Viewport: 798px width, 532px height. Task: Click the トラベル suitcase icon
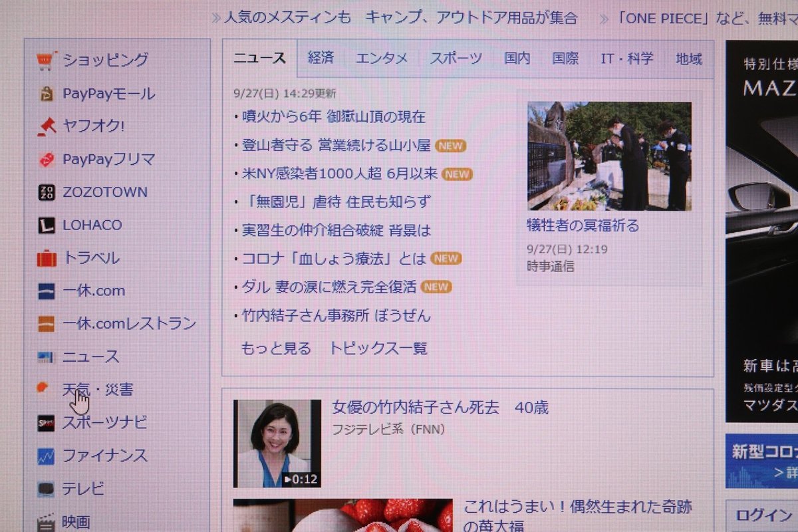[x=46, y=258]
